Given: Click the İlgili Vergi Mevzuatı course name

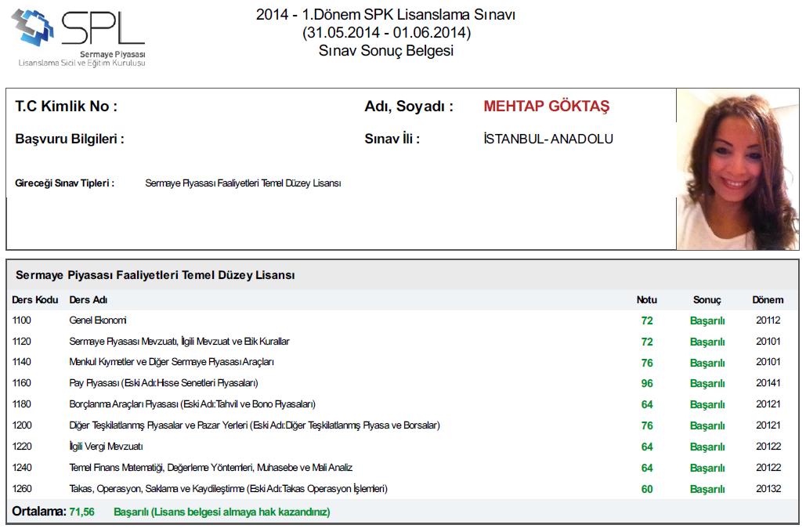Looking at the screenshot, I should pyautogui.click(x=106, y=446).
